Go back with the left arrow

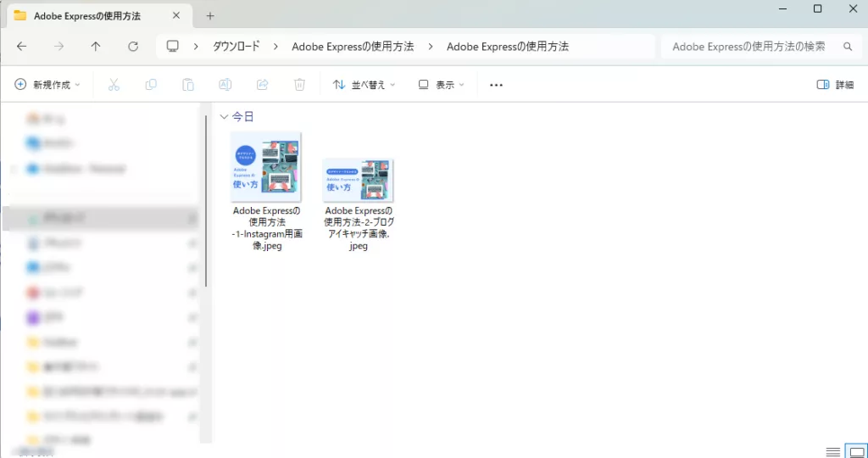coord(21,47)
